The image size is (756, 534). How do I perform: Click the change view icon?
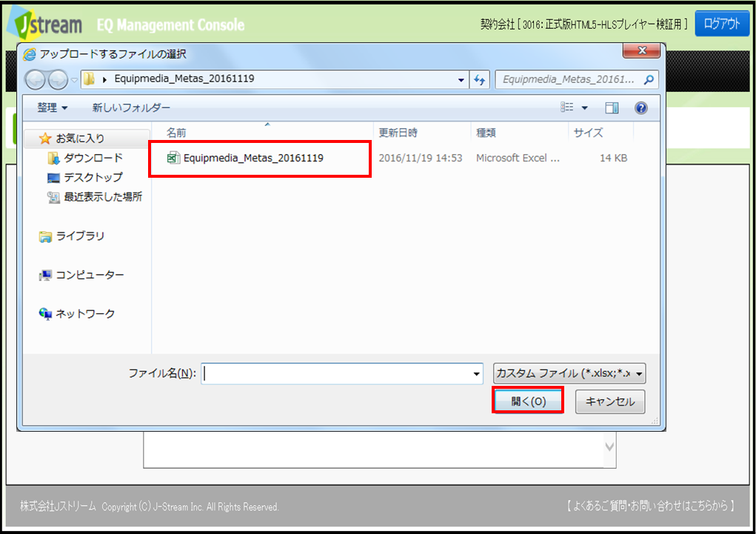pos(567,108)
